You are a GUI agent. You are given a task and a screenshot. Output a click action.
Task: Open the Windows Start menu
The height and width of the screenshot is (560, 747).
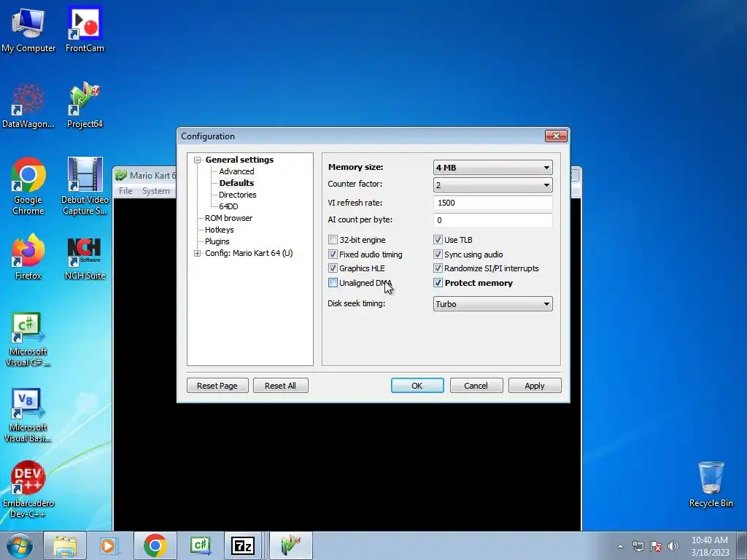tap(20, 545)
